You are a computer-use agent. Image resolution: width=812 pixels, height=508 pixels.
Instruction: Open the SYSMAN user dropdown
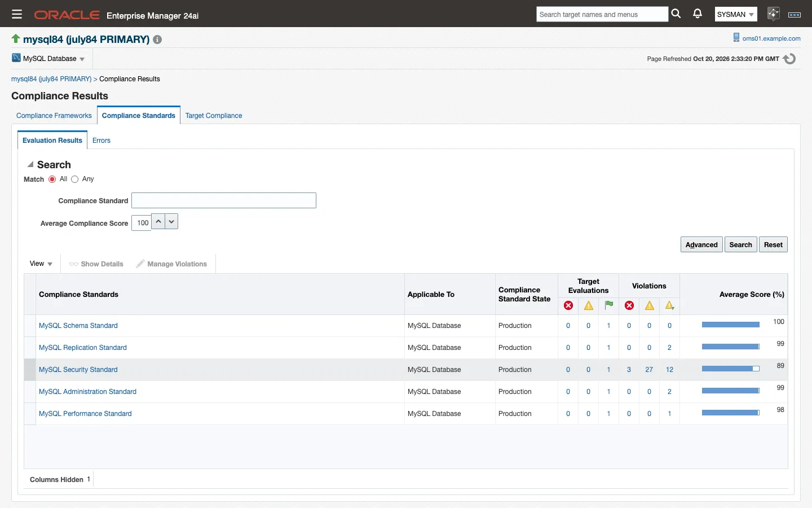(x=736, y=15)
